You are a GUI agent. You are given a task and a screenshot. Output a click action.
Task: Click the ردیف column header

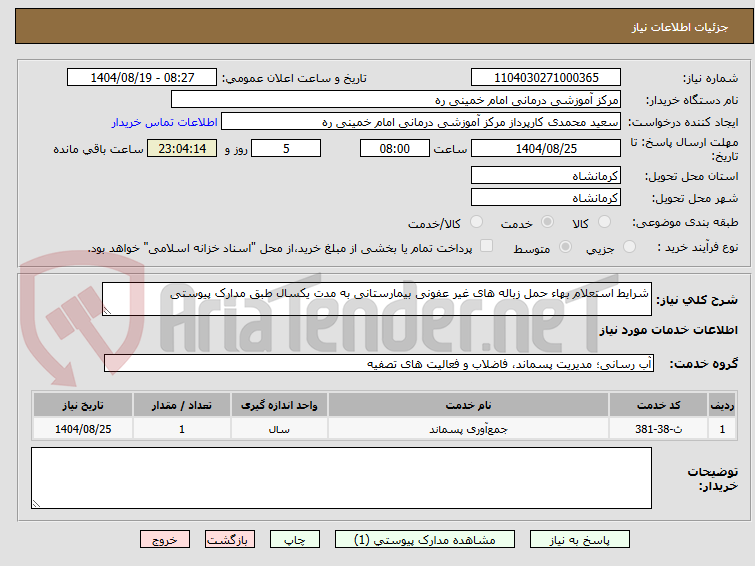click(722, 405)
